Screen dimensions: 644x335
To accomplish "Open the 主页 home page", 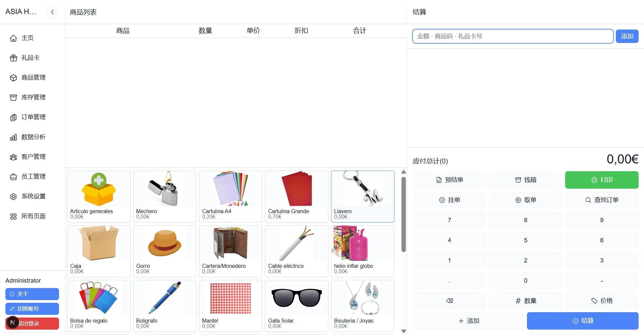I will [32, 38].
